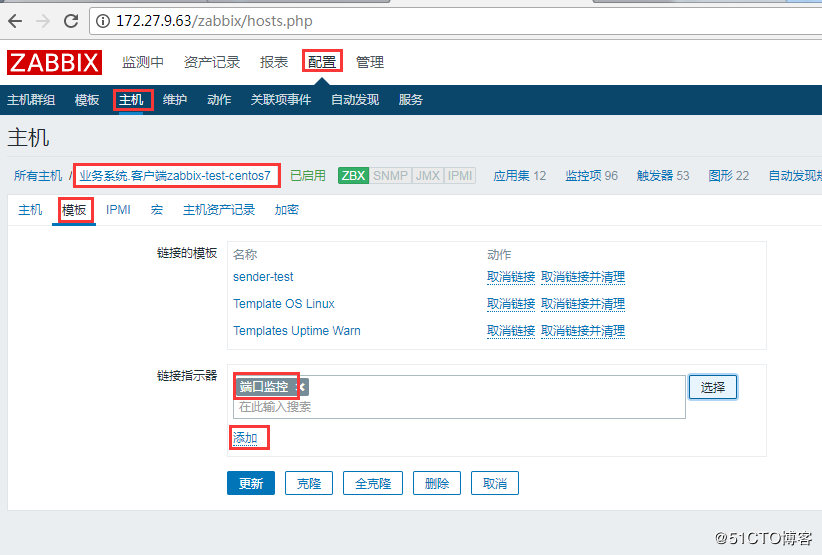The height and width of the screenshot is (555, 822).
Task: Click the 克隆 button
Action: click(x=309, y=483)
